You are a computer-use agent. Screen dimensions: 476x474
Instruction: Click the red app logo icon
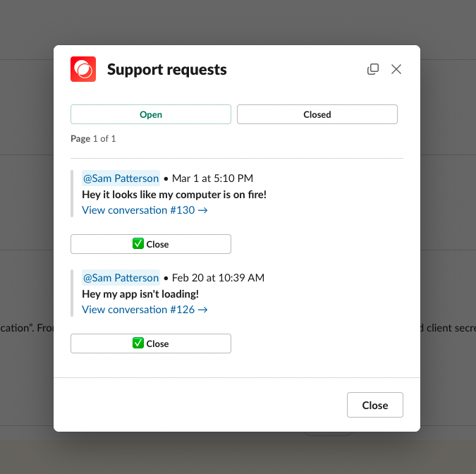83,69
